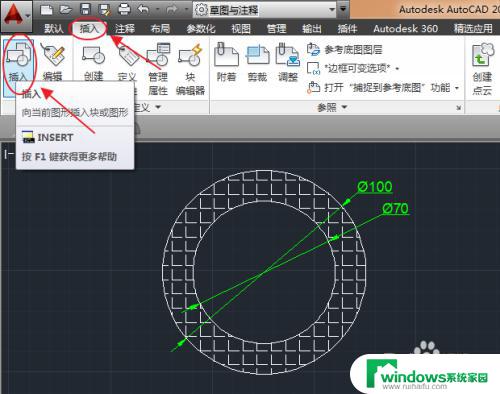The width and height of the screenshot is (500, 394).
Task: Launch the 块编辑器 tool
Action: click(190, 69)
